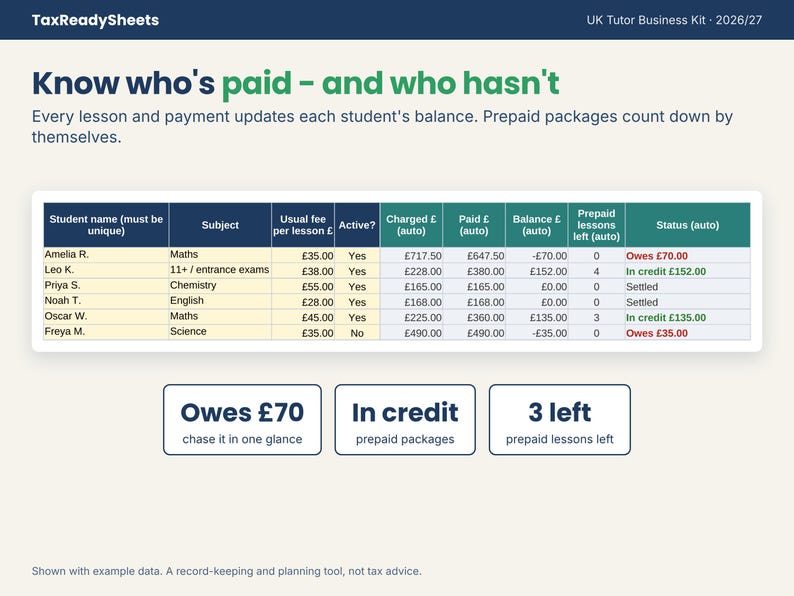Image resolution: width=794 pixels, height=596 pixels.
Task: Select the £135.00 balance cell
Action: click(x=537, y=317)
